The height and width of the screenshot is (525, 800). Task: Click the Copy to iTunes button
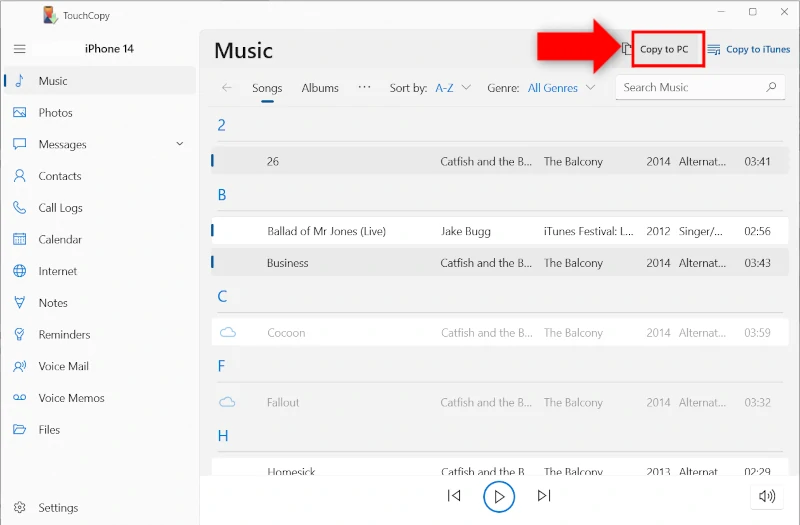point(748,49)
